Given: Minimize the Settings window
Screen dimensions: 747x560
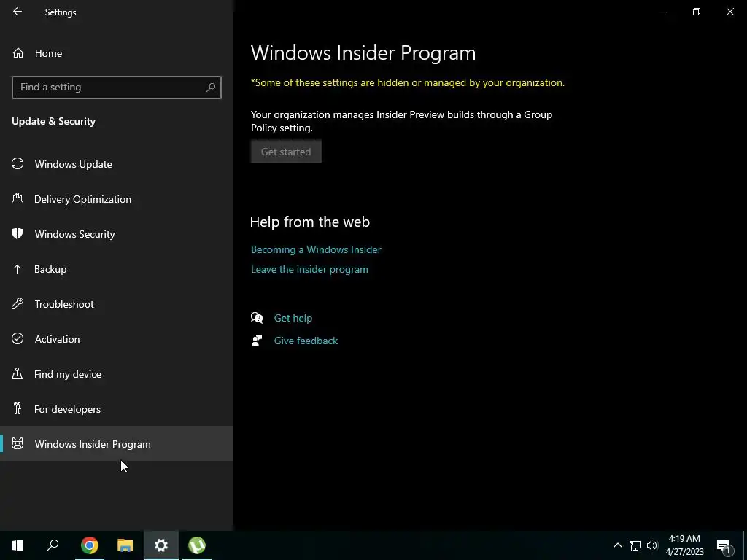Looking at the screenshot, I should pos(662,12).
